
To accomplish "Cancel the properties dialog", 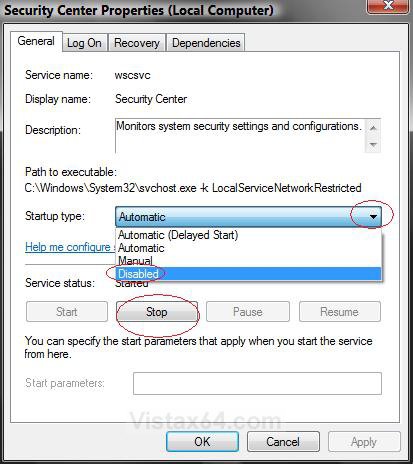I will tap(283, 442).
